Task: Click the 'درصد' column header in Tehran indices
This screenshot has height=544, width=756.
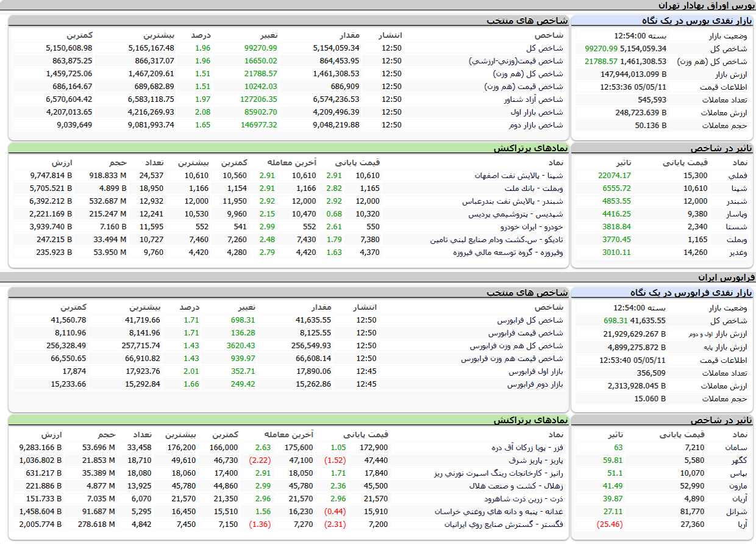Action: [x=201, y=35]
